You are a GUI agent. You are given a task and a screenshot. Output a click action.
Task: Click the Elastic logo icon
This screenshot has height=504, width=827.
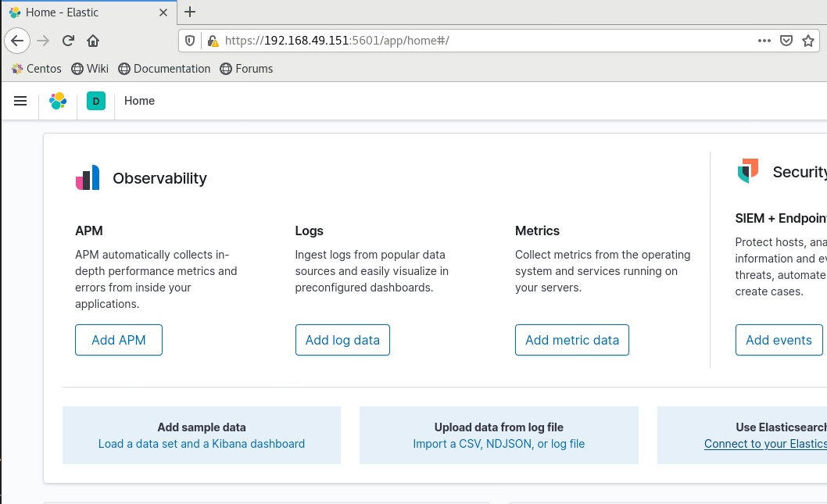pyautogui.click(x=58, y=101)
